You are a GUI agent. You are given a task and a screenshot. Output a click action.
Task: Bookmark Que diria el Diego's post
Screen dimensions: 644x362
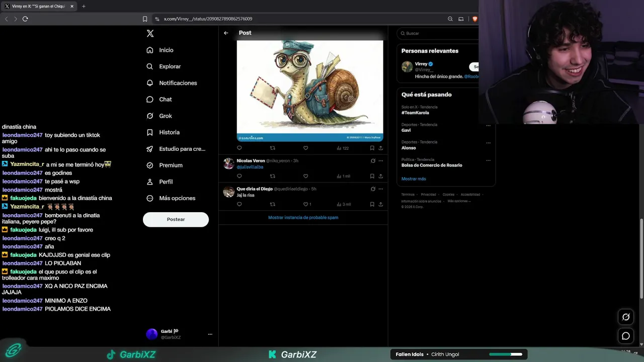coord(372,205)
